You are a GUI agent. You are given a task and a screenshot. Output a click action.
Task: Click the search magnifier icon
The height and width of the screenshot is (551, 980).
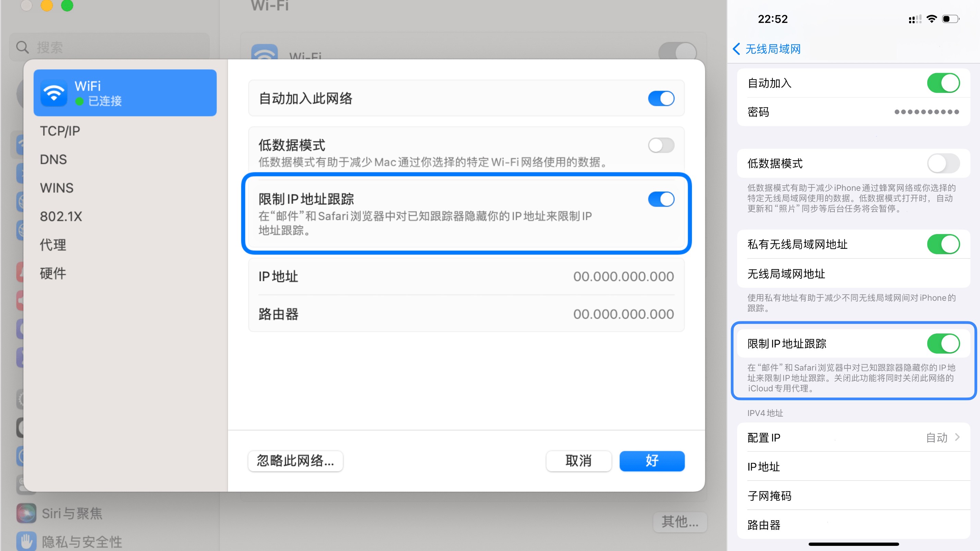(x=23, y=48)
